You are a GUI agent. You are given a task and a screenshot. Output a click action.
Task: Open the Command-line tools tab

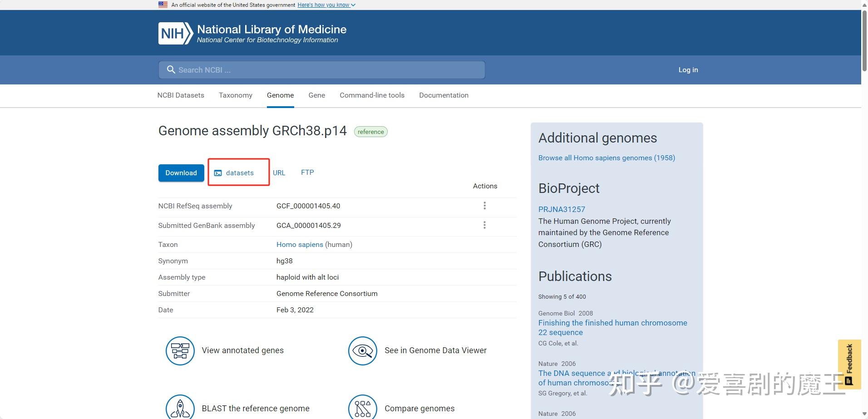point(372,95)
